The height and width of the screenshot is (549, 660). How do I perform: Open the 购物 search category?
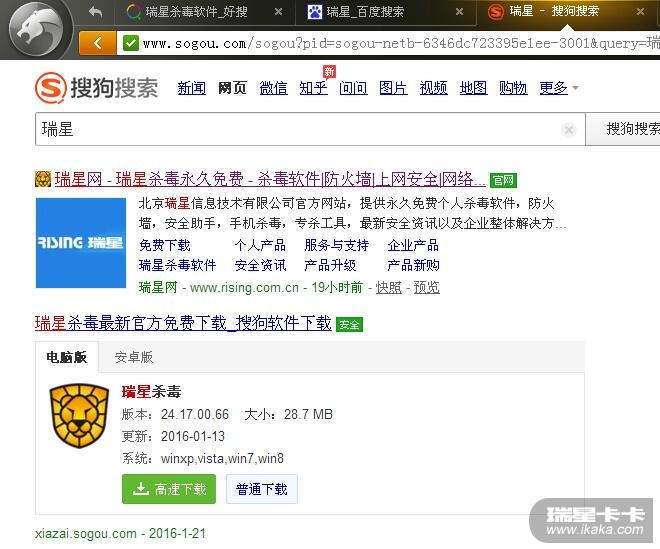[x=513, y=88]
